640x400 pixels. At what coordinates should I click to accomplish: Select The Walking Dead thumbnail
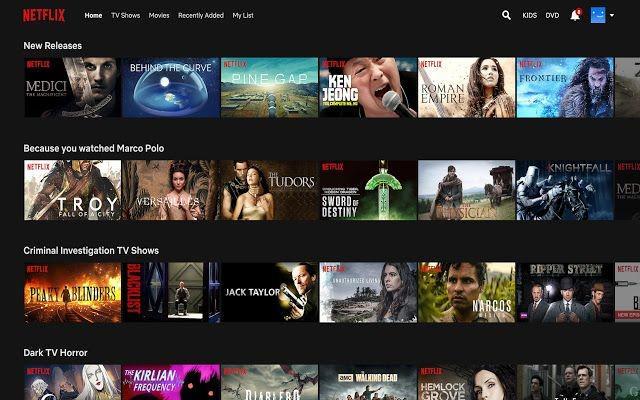coord(368,382)
